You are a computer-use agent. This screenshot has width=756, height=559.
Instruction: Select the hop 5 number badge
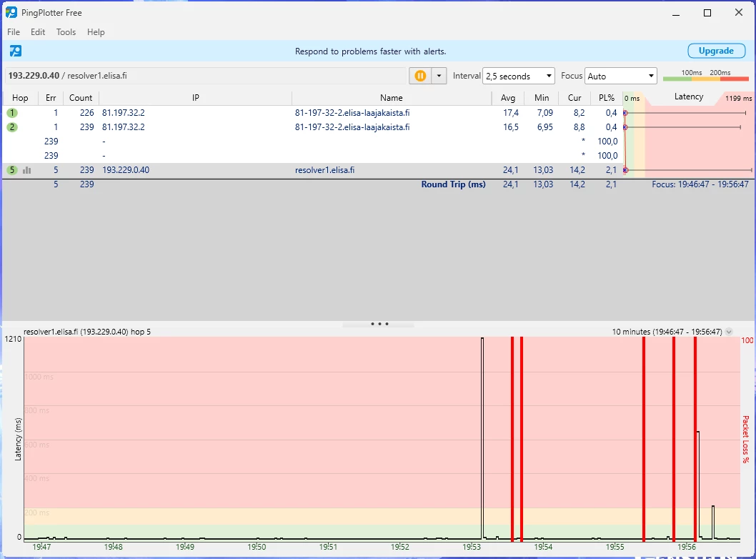point(12,170)
